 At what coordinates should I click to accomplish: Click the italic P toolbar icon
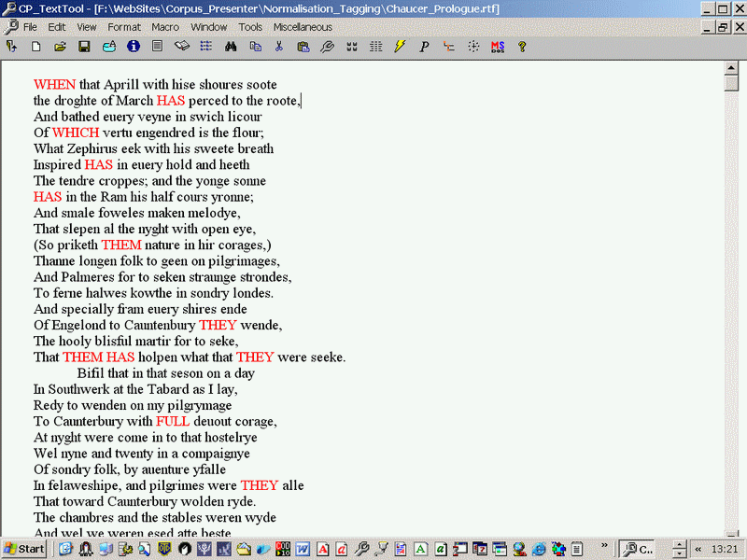pos(424,46)
